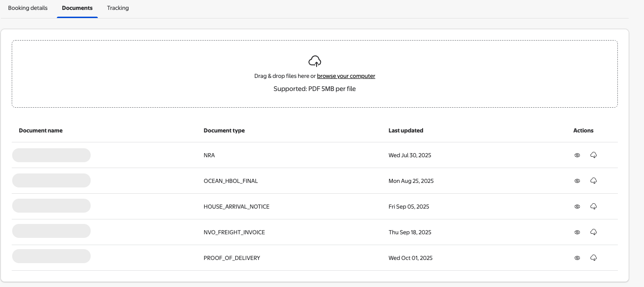Click the Last updated column header
Screen dimensions: 644x287
(x=406, y=131)
